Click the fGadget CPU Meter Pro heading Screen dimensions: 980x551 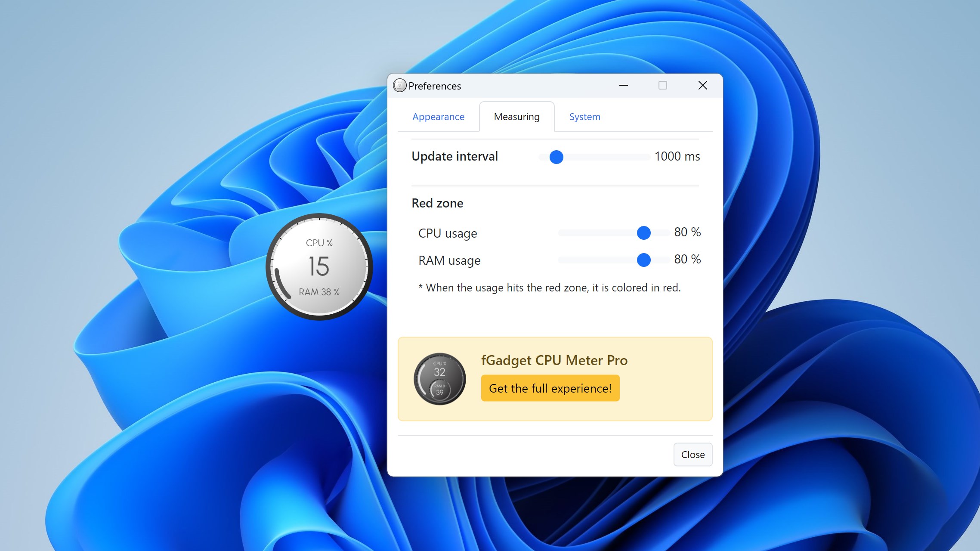click(x=554, y=360)
